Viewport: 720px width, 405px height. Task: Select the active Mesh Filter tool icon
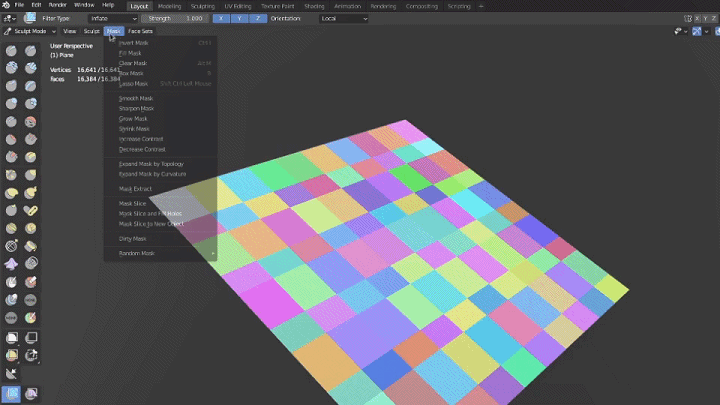[11, 393]
